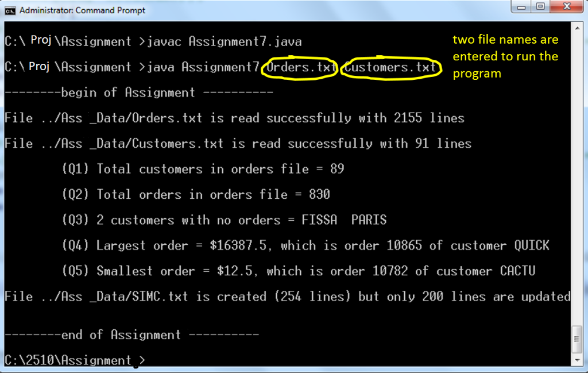Click the scrollbar up arrow
Image resolution: width=588 pixels, height=373 pixels.
click(577, 28)
